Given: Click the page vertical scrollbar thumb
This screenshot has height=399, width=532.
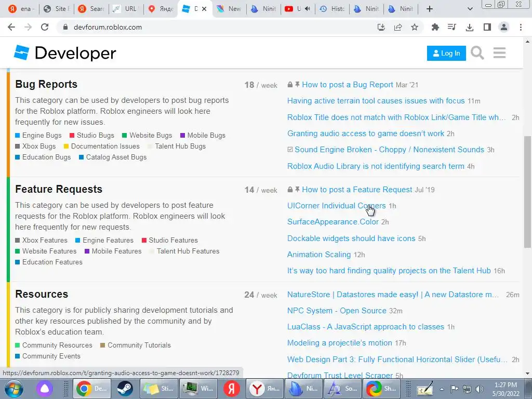Looking at the screenshot, I should 527,192.
